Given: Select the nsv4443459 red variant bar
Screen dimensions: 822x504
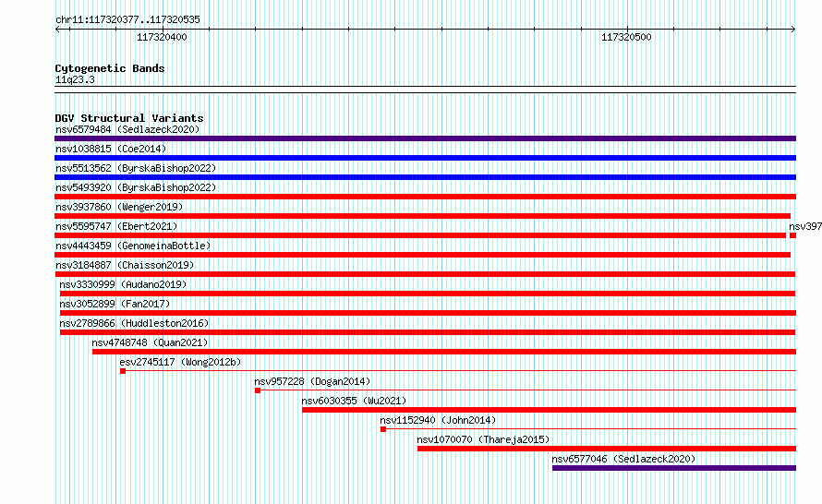Looking at the screenshot, I should 422,255.
